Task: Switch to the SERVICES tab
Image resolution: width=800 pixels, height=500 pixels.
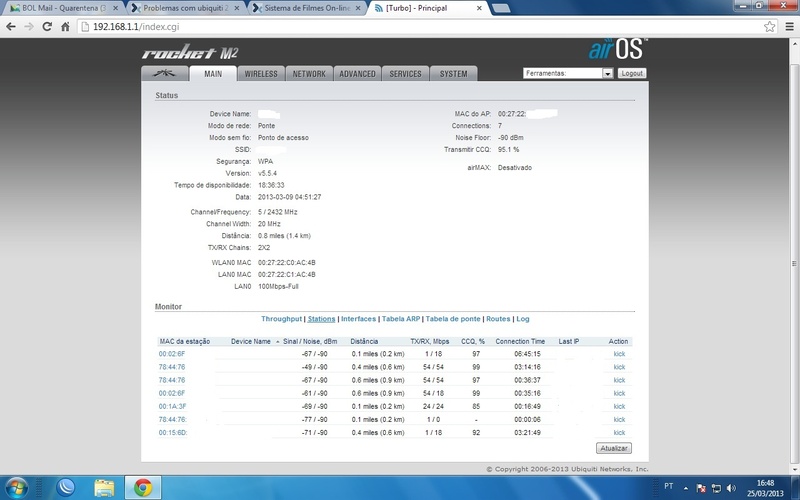Action: coord(405,73)
